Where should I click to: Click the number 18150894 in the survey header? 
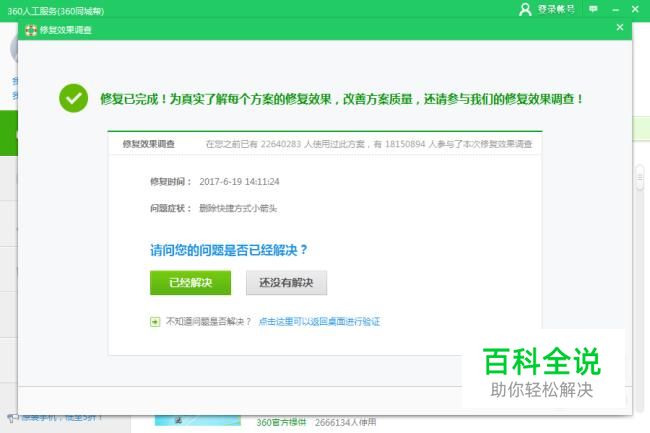point(405,144)
